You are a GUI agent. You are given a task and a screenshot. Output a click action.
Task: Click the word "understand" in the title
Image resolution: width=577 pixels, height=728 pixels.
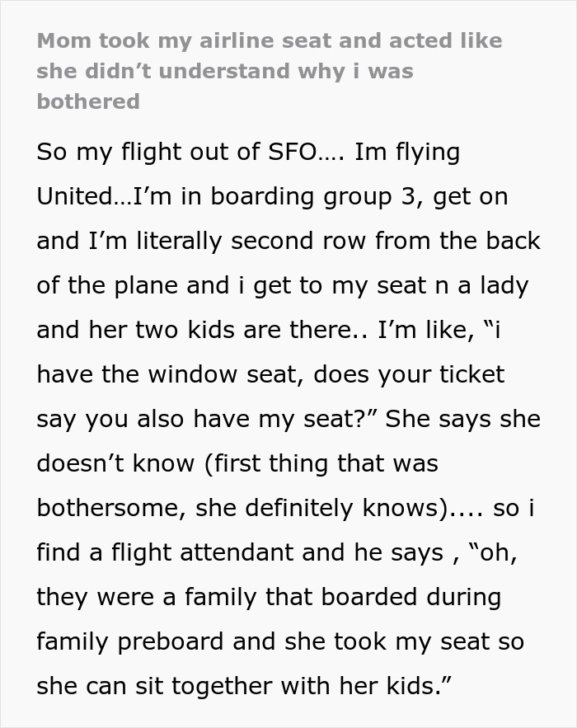click(235, 71)
